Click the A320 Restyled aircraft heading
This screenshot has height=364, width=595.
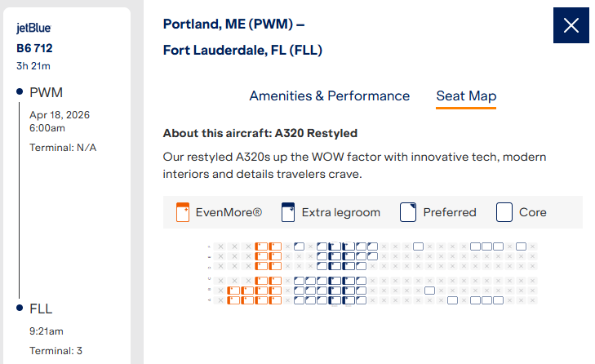[x=260, y=133]
